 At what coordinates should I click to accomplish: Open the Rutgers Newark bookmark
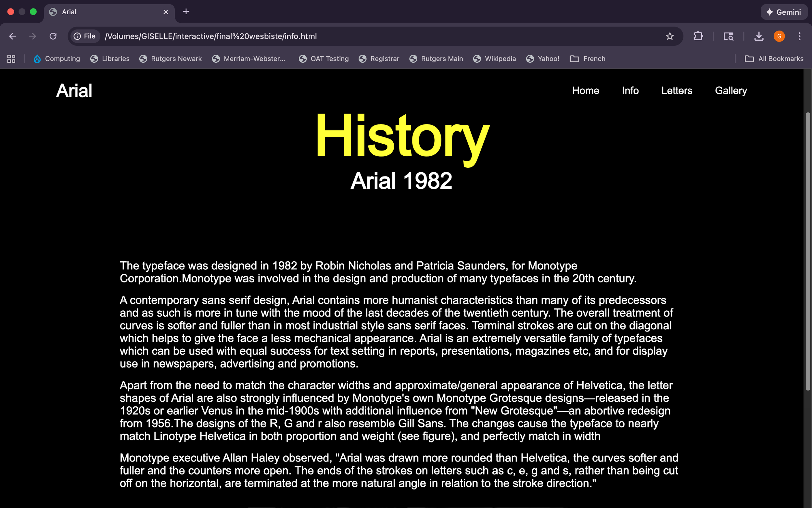176,59
